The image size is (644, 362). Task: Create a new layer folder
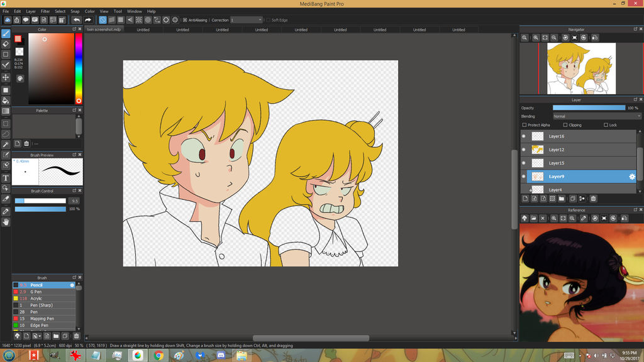pos(562,199)
